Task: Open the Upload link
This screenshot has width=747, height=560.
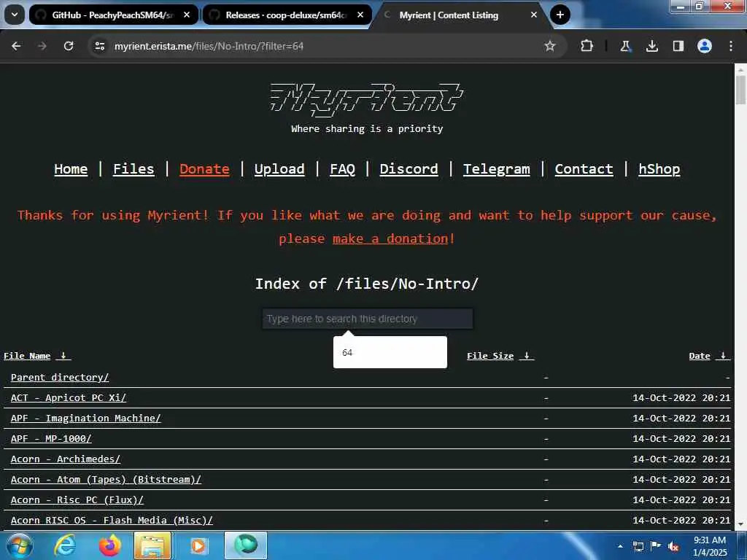Action: pos(279,169)
